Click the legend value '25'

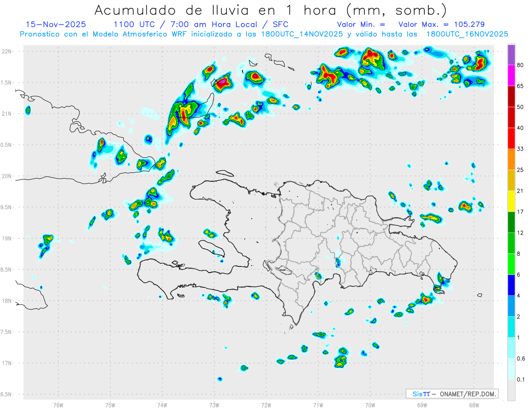[x=520, y=170]
